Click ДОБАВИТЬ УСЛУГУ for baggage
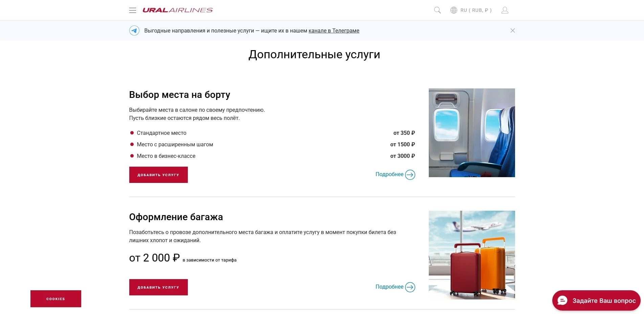This screenshot has width=644, height=314. [x=158, y=287]
